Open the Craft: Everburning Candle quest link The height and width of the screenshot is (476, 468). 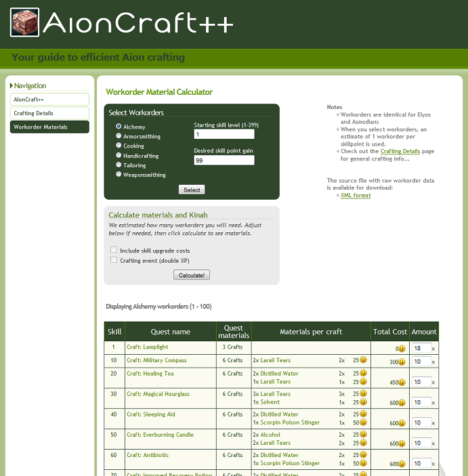coord(160,435)
